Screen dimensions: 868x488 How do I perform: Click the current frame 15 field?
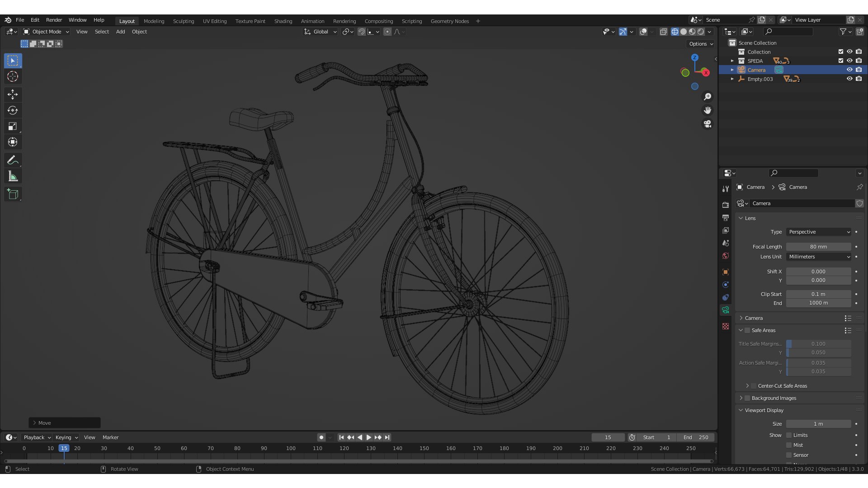click(x=608, y=437)
